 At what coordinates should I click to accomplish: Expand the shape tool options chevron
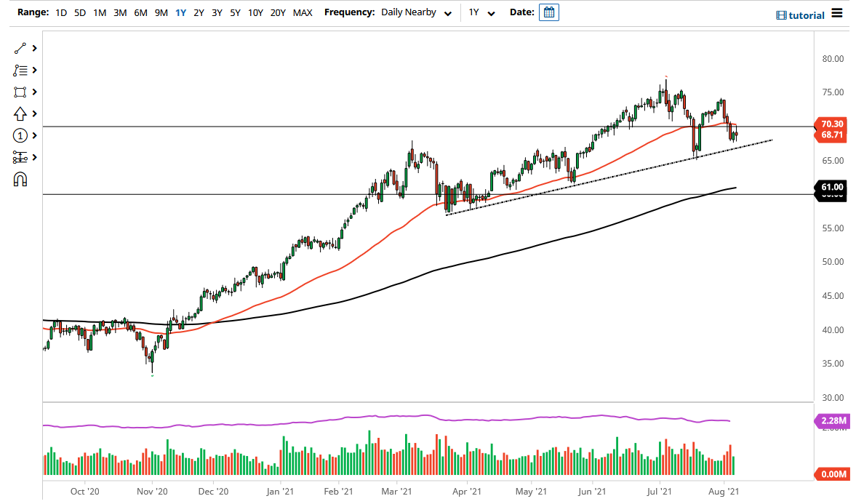(33, 92)
